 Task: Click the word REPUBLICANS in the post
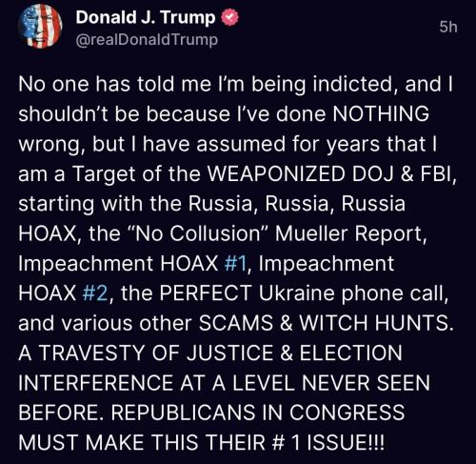pos(184,413)
